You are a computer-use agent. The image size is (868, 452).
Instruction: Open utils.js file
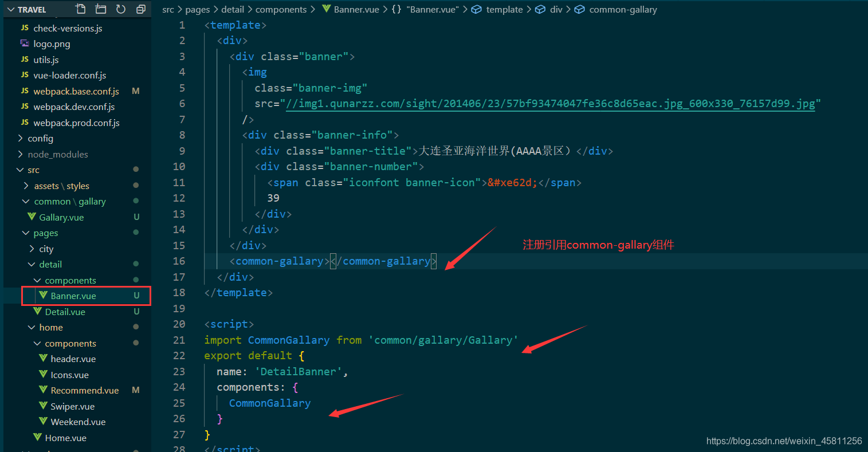[46, 60]
